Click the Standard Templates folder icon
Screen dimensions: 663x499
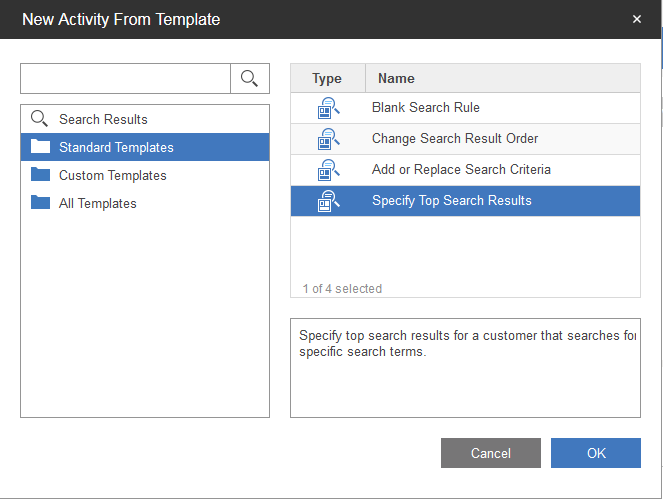click(x=40, y=147)
